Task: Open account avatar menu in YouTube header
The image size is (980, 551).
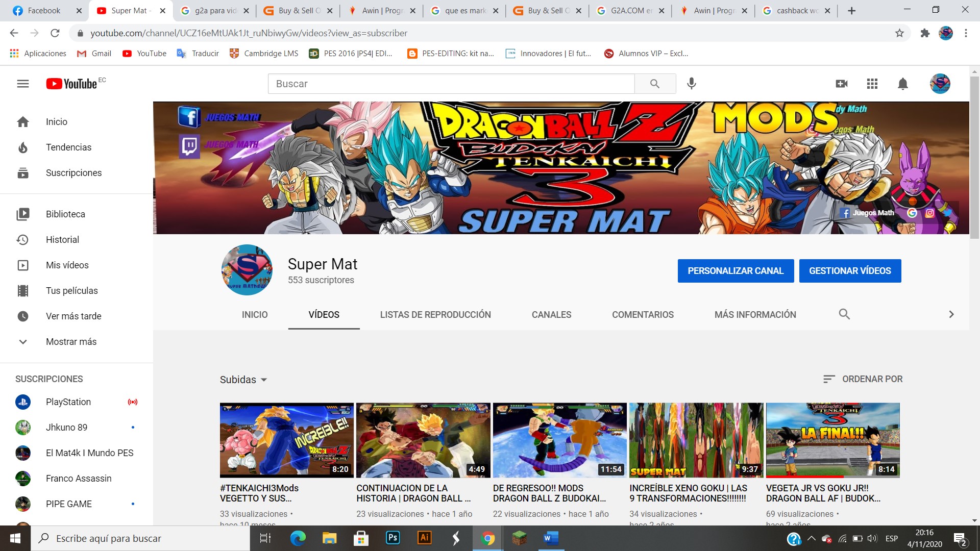Action: coord(940,84)
